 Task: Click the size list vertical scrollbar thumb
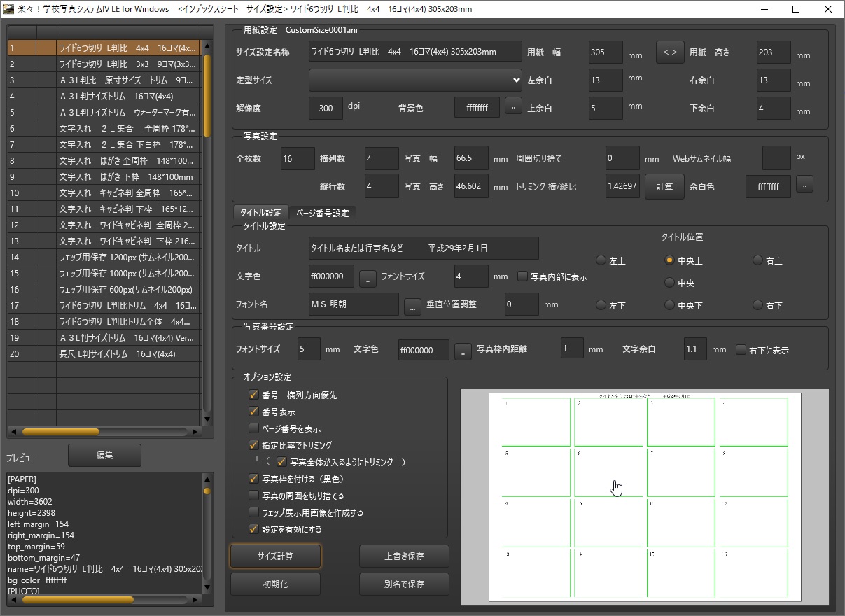click(207, 96)
